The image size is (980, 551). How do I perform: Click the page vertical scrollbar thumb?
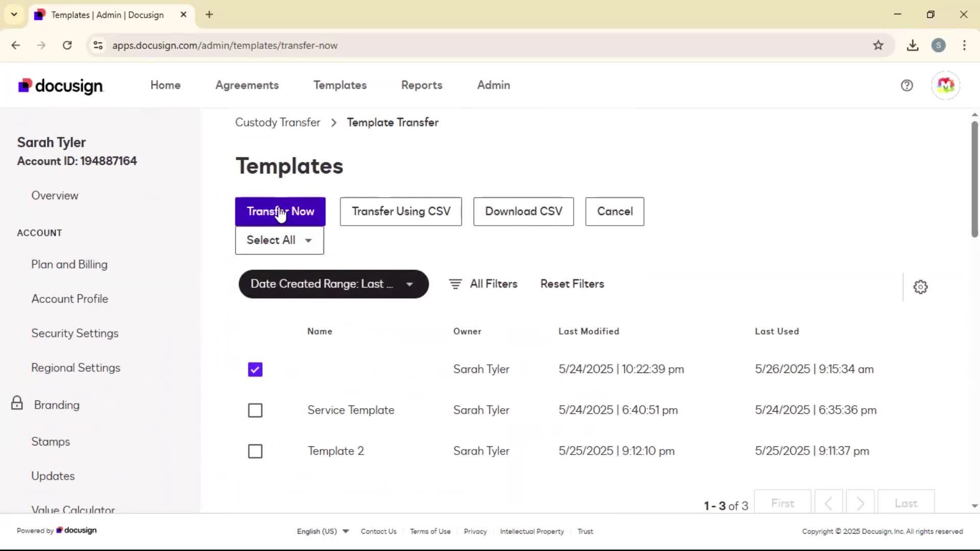pos(974,179)
